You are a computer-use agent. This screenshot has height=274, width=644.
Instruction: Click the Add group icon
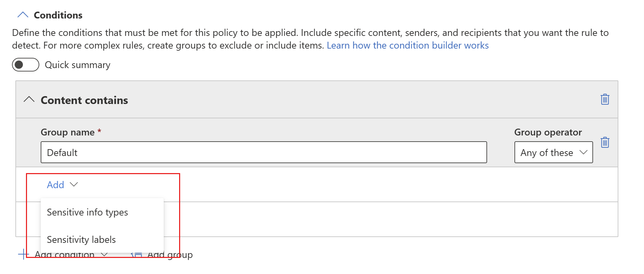pos(137,254)
